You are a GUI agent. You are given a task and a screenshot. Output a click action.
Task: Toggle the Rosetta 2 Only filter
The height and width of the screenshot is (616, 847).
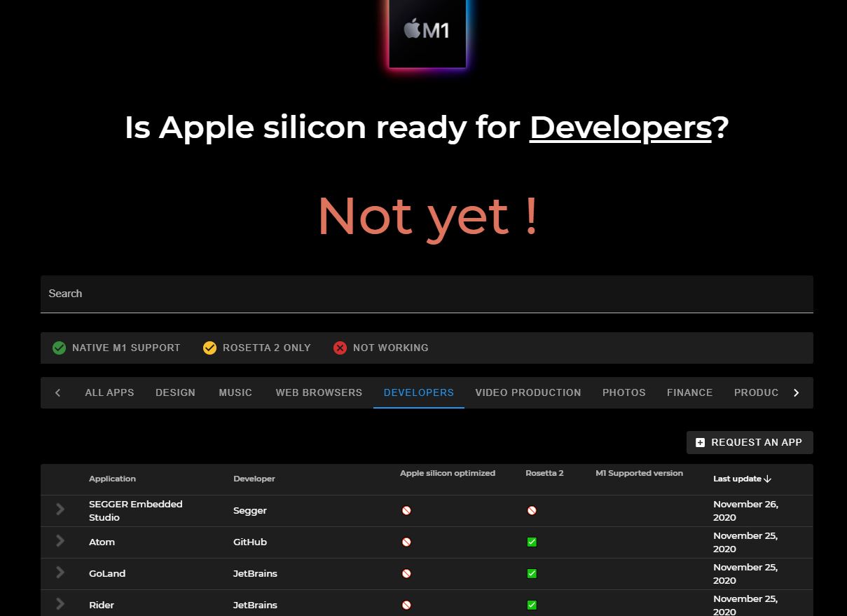(x=257, y=348)
